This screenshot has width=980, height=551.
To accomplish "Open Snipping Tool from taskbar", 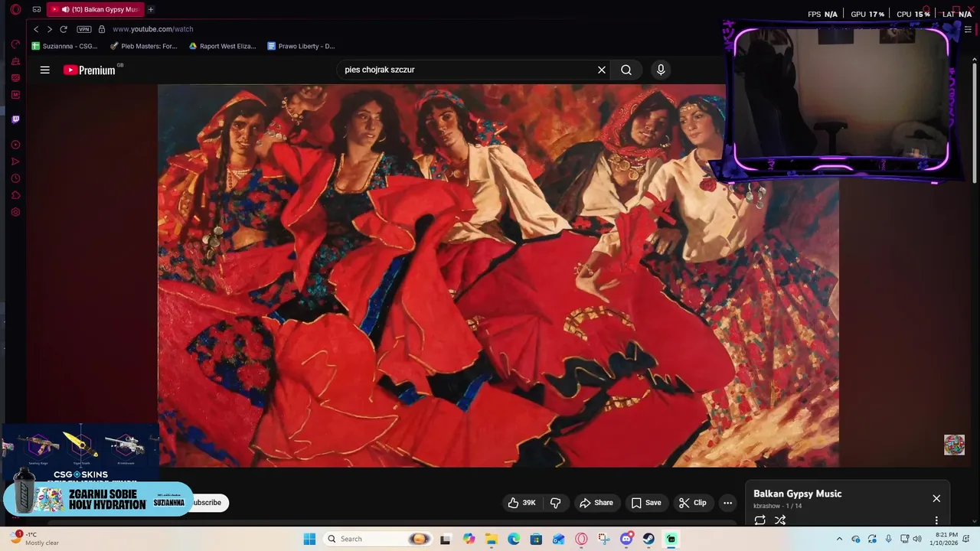I will [x=604, y=539].
